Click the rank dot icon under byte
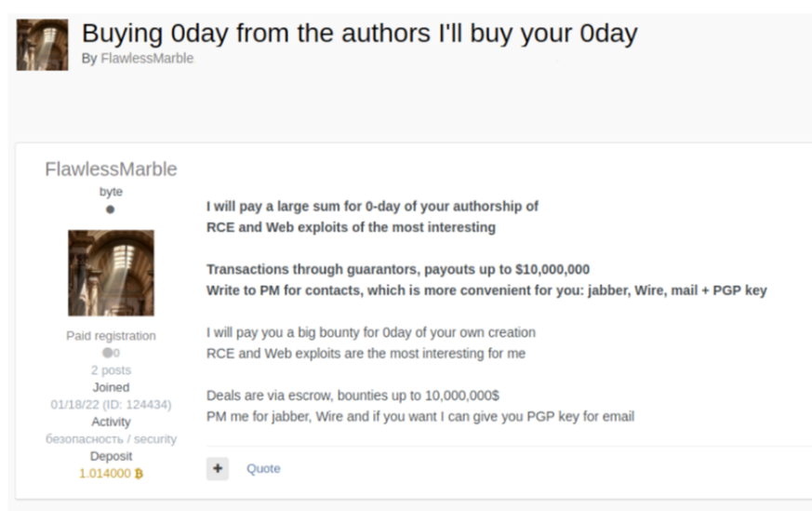Viewport: 812px width, 511px height. (111, 210)
